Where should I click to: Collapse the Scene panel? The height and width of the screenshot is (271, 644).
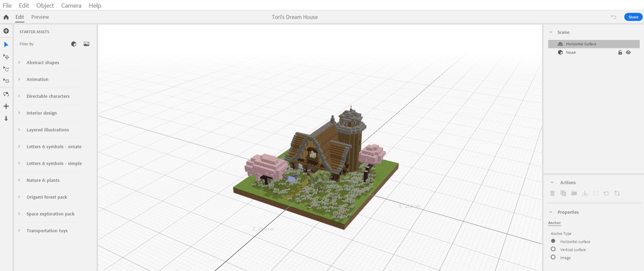pos(551,32)
